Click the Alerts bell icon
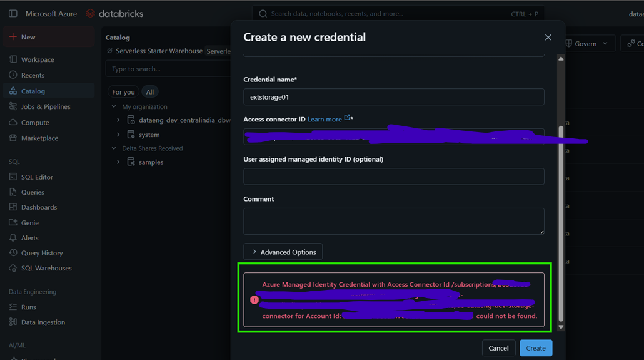Screen dimensions: 644x360 click(13, 238)
